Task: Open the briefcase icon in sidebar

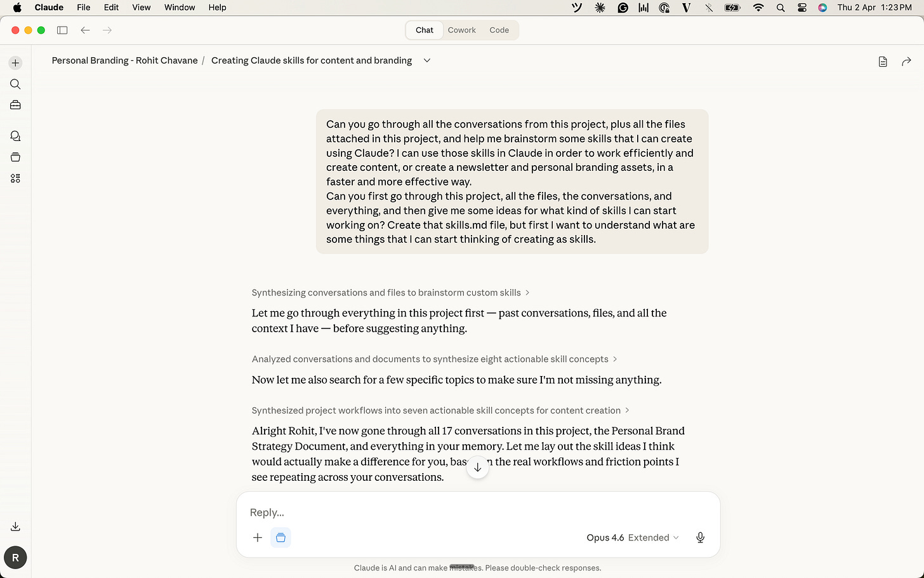Action: click(x=15, y=105)
